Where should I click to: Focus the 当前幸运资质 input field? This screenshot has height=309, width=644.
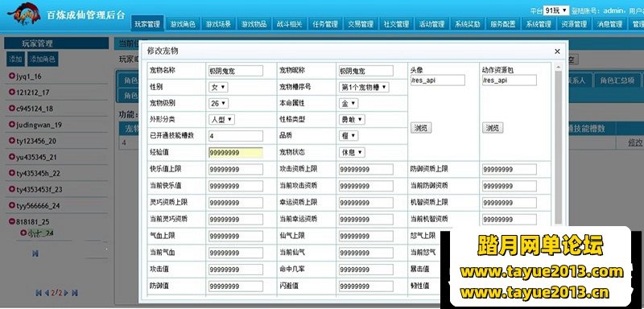pyautogui.click(x=365, y=220)
